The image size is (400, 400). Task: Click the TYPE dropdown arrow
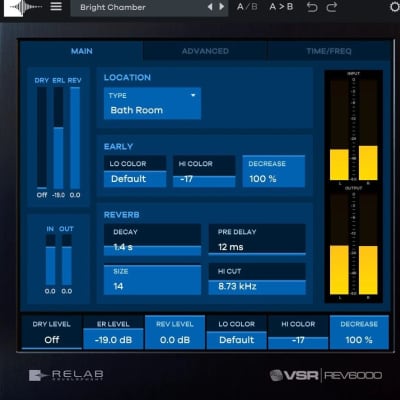193,95
